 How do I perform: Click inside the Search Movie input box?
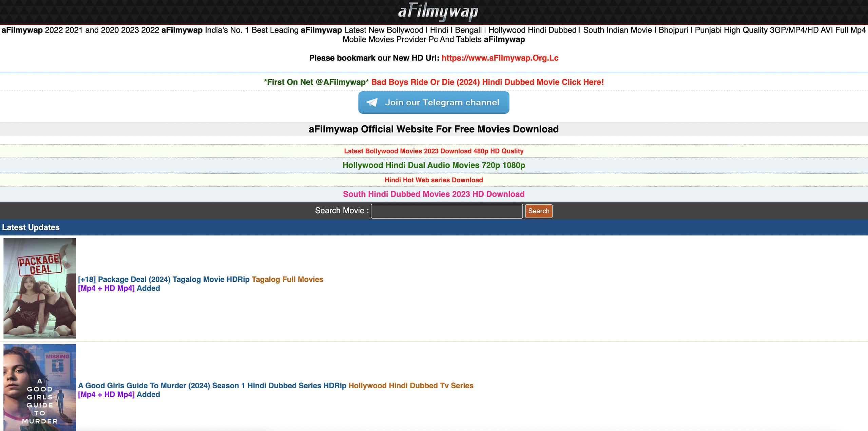[446, 211]
